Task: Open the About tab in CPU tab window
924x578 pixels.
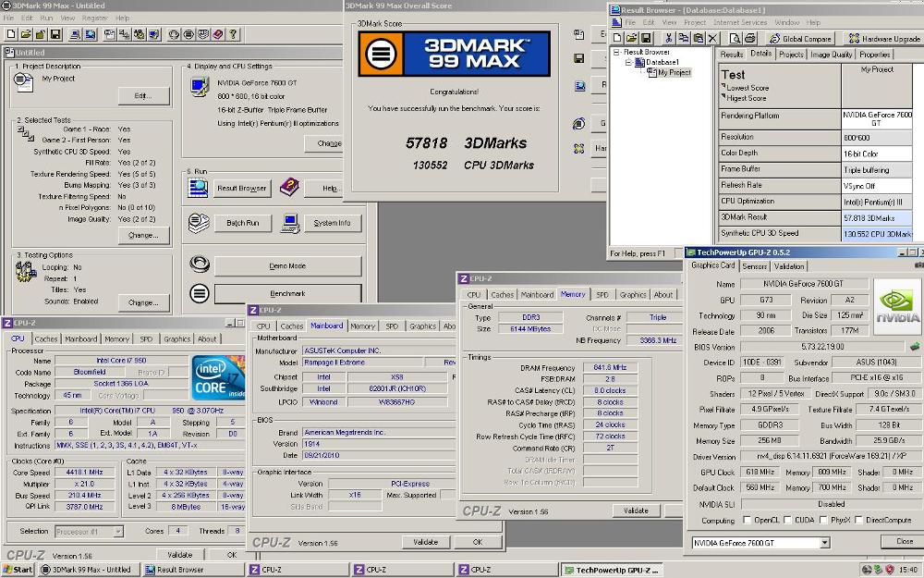Action: point(207,339)
